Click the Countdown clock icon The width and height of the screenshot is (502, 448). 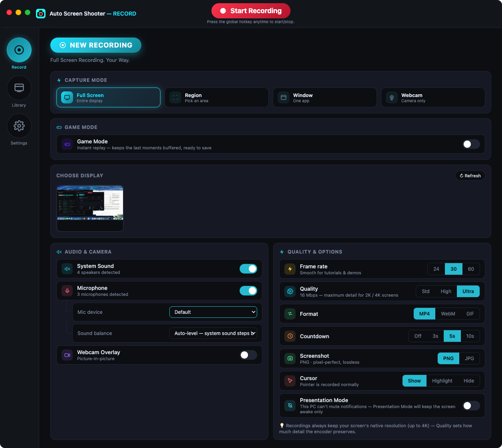[290, 336]
